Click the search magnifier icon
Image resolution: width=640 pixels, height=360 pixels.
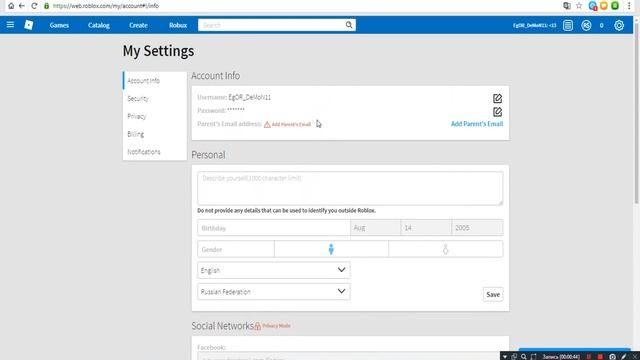coord(349,25)
